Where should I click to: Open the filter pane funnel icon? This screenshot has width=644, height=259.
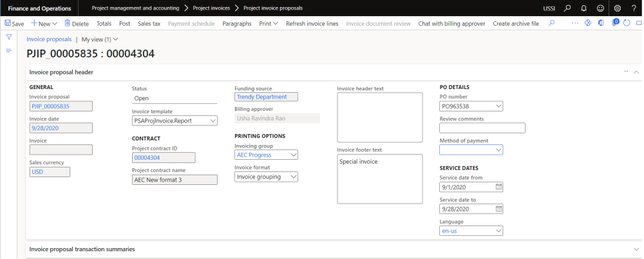point(9,37)
